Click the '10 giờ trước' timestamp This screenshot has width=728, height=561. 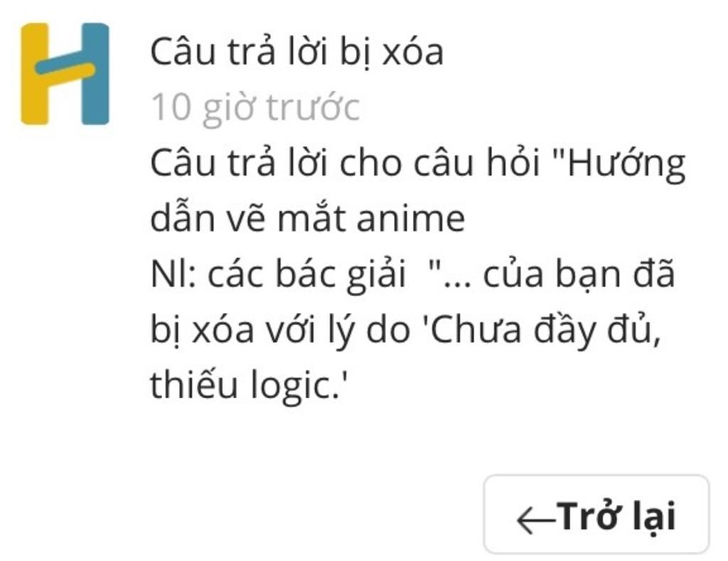pyautogui.click(x=255, y=108)
